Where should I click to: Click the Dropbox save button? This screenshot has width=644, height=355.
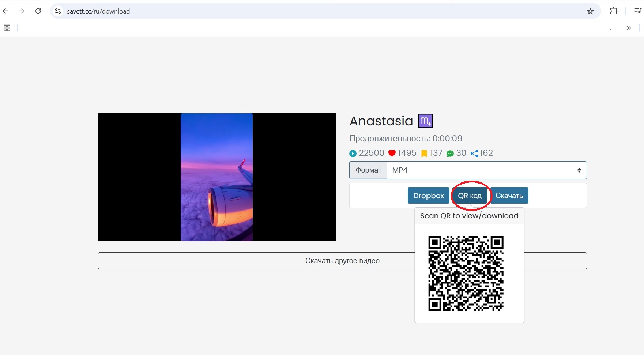(x=428, y=196)
